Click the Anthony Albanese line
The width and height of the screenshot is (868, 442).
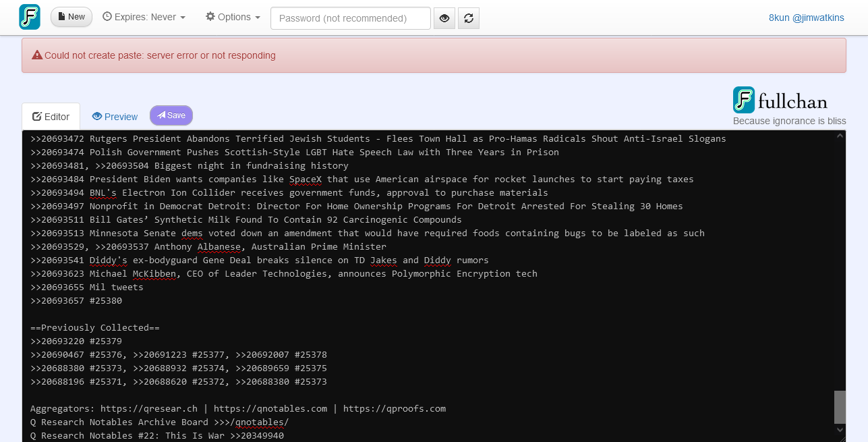[x=208, y=247]
